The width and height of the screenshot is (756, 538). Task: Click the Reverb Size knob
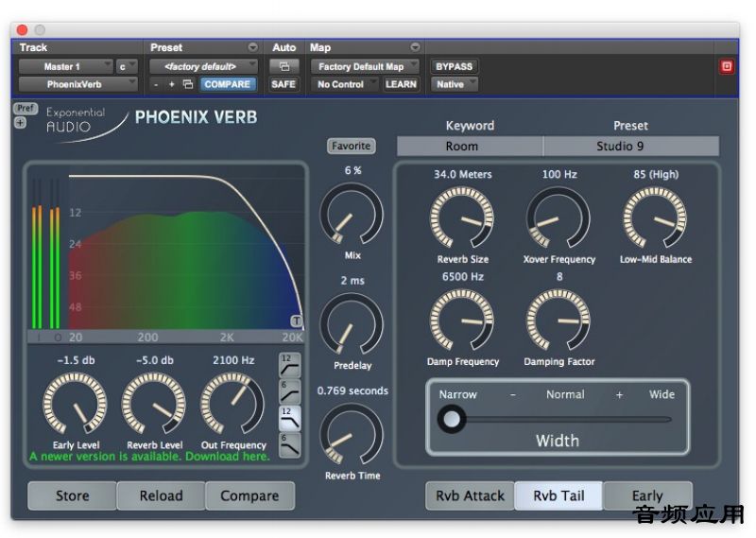[462, 217]
